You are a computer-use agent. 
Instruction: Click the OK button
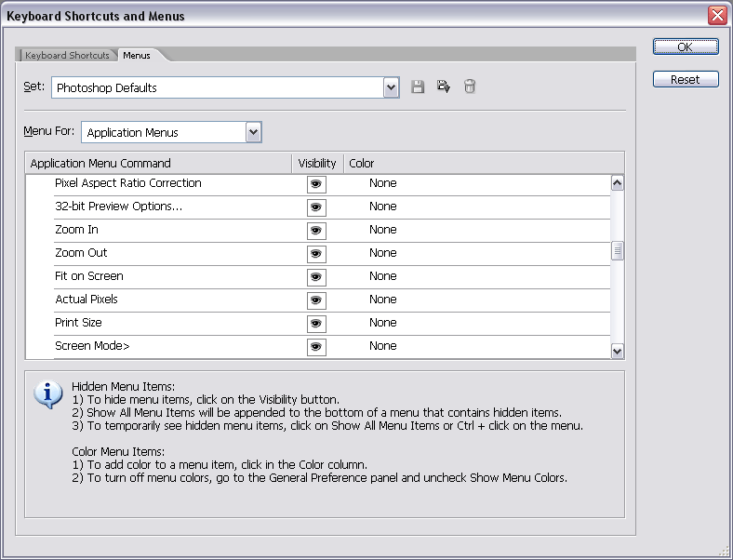[x=686, y=47]
